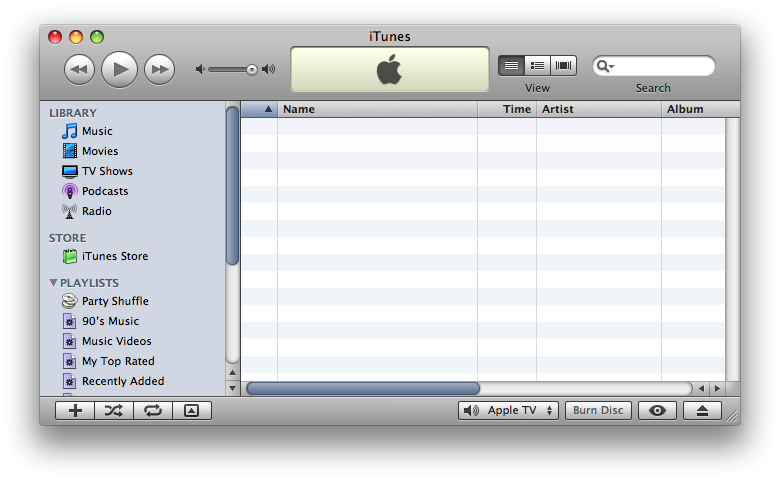Viewport: 780px width, 480px height.
Task: Click the sidebar scroll up arrow
Action: pyautogui.click(x=232, y=373)
